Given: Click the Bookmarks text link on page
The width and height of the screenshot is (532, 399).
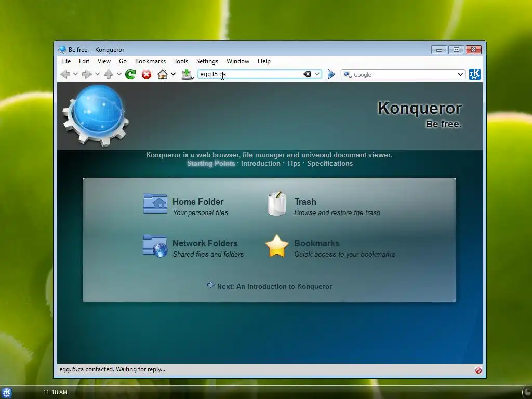Looking at the screenshot, I should coord(317,243).
